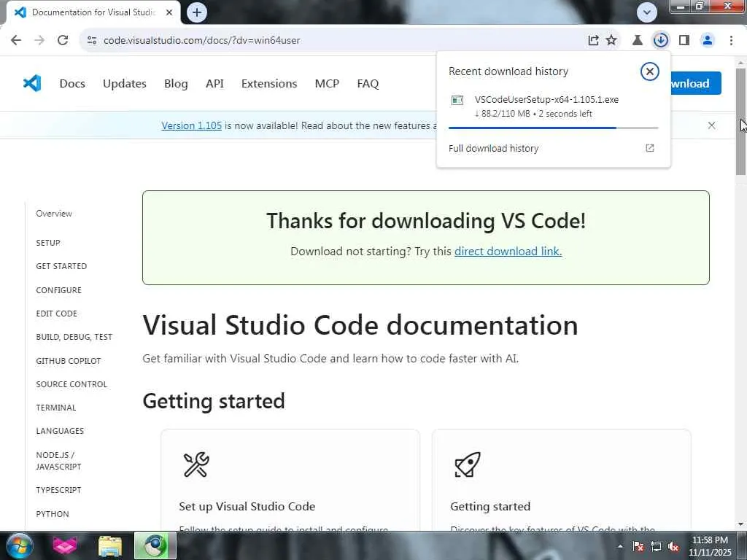
Task: Open the API nav item
Action: [x=214, y=83]
